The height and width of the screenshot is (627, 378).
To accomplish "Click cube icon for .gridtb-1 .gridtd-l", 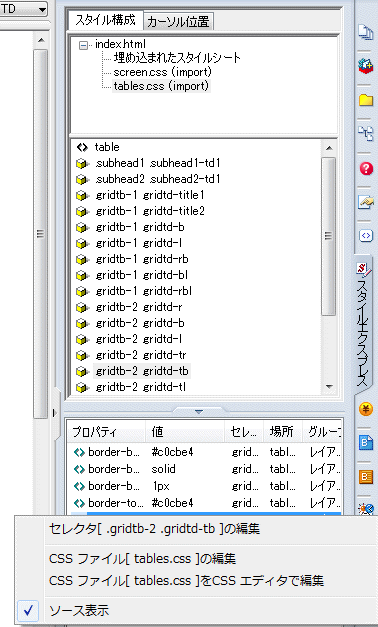I will (82, 244).
